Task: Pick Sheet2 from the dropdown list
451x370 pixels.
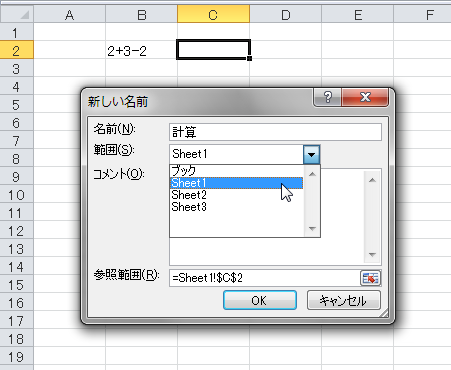Action: click(x=237, y=195)
